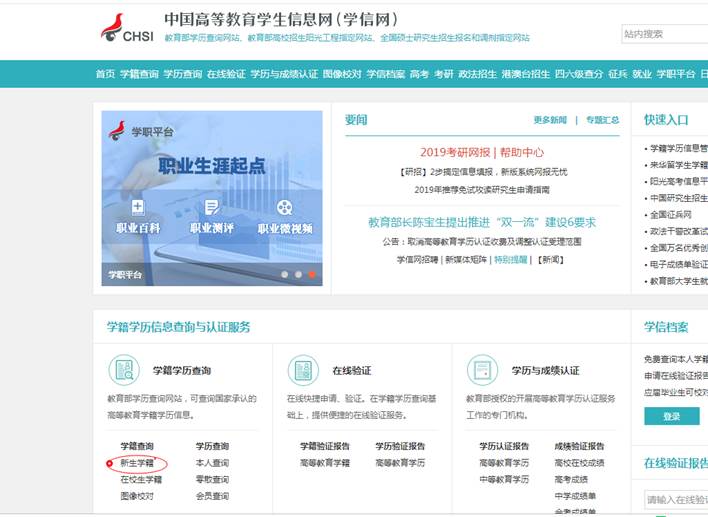The width and height of the screenshot is (708, 517).
Task: Open the 职业百科 icon in banner
Action: 137,208
